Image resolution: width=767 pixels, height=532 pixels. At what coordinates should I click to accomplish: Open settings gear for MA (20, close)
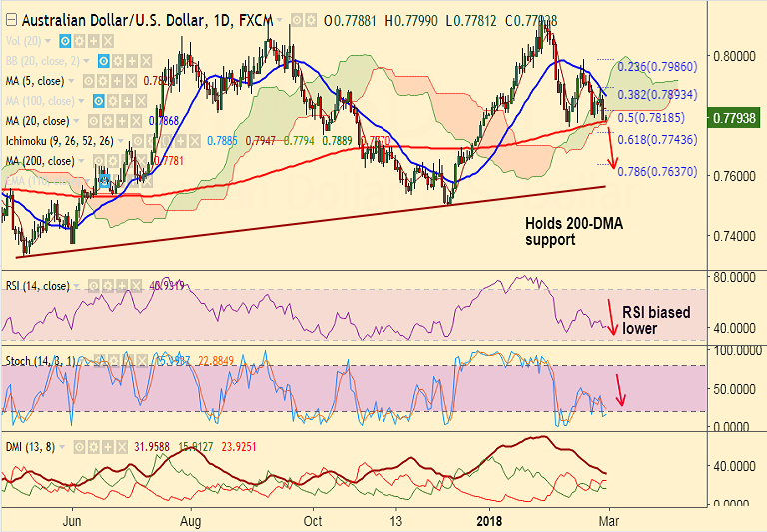[108, 121]
